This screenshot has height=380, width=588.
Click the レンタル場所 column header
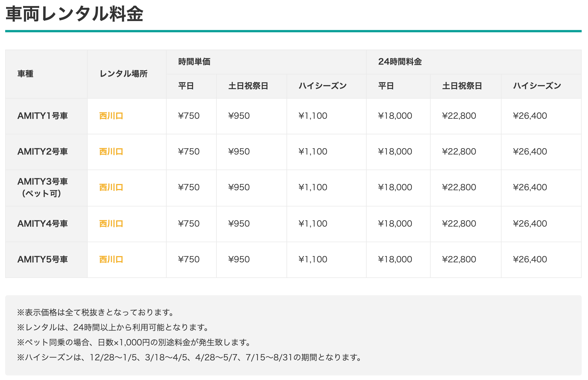(123, 74)
